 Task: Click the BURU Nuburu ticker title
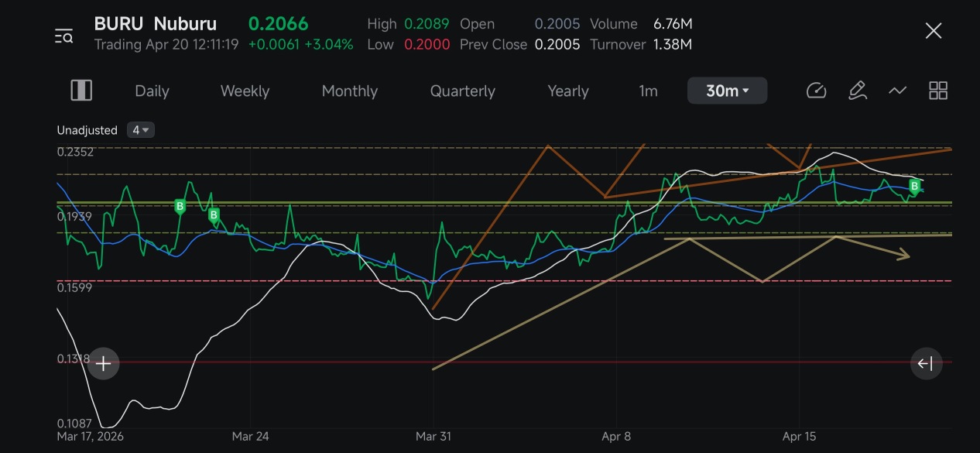pyautogui.click(x=156, y=24)
